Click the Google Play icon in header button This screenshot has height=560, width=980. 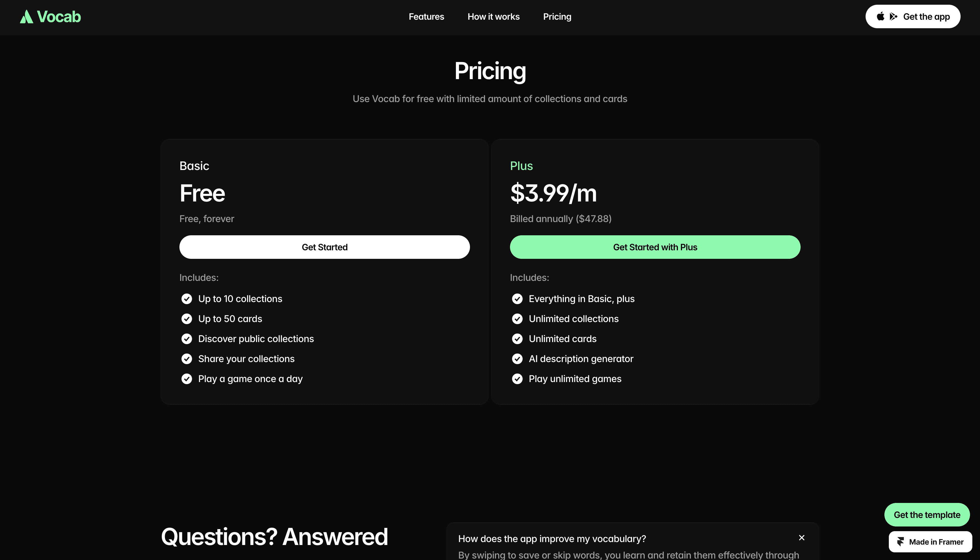click(x=894, y=16)
